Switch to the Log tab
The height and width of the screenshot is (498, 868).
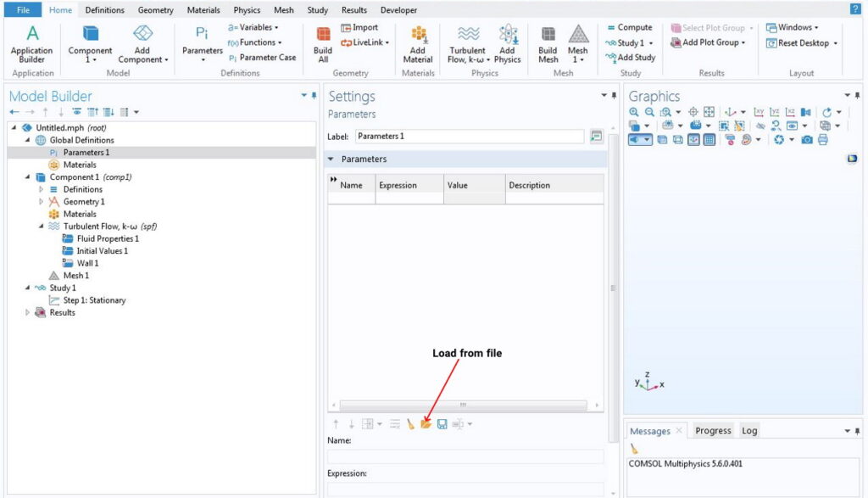tap(749, 431)
